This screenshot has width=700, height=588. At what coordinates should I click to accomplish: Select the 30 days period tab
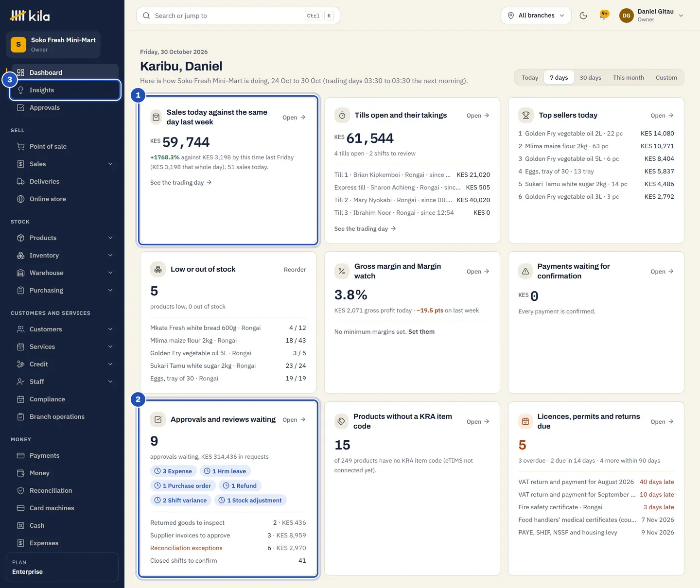click(x=590, y=77)
